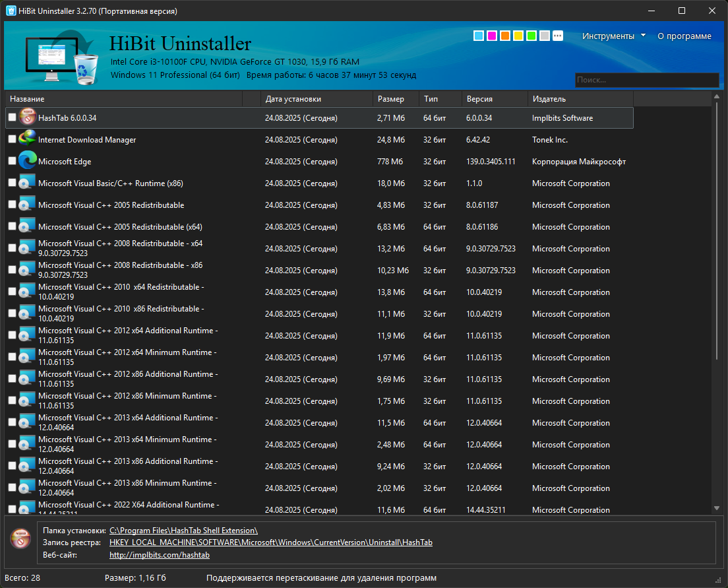Check the Visual C++ 2008 Redistributable - x86 checkbox

12,270
